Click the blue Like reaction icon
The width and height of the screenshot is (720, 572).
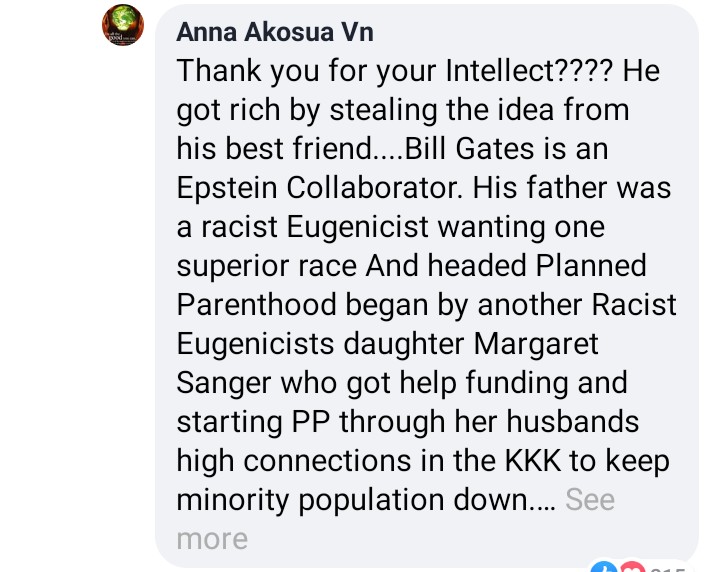[x=603, y=567]
